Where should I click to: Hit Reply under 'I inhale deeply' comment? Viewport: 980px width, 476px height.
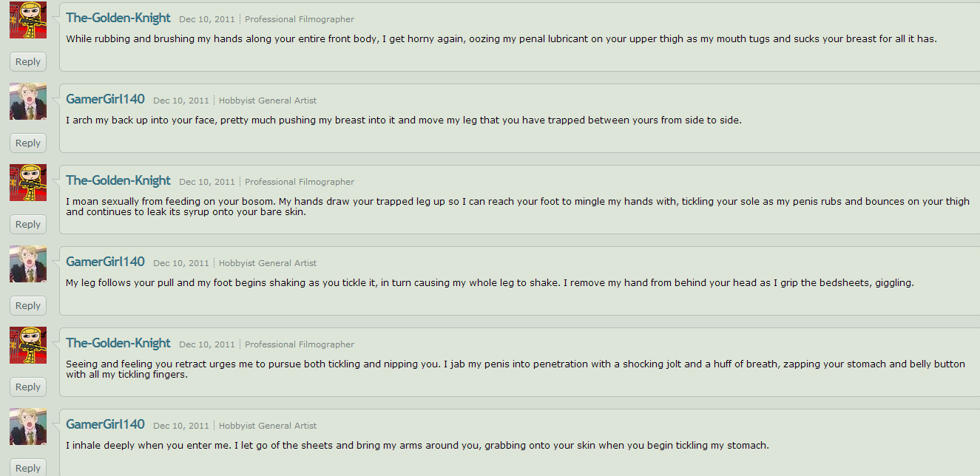coord(28,467)
